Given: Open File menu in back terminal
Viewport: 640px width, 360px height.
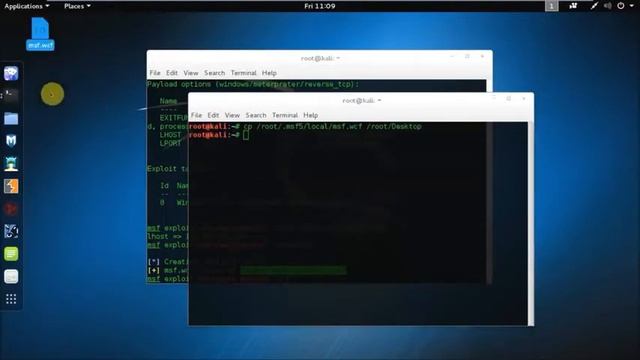Looking at the screenshot, I should pyautogui.click(x=155, y=73).
